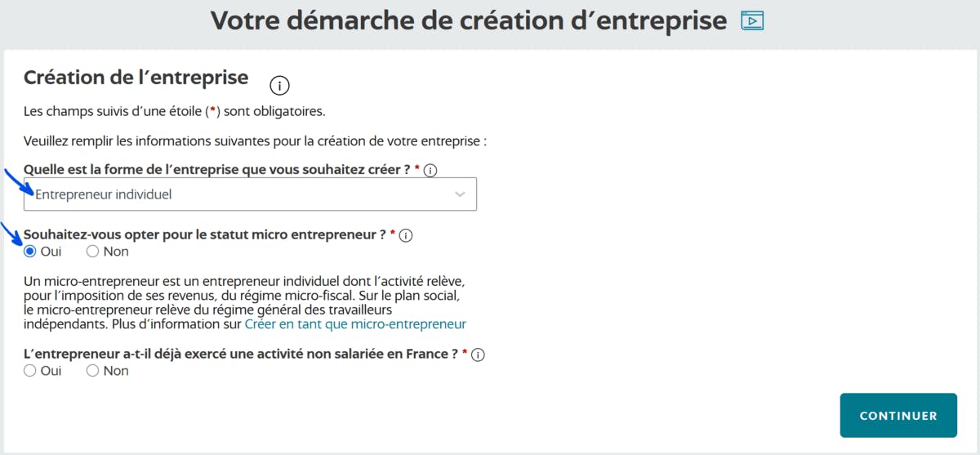Click the 'Votre démarche de création d'entreprise' page title
The image size is (980, 455).
coord(468,20)
